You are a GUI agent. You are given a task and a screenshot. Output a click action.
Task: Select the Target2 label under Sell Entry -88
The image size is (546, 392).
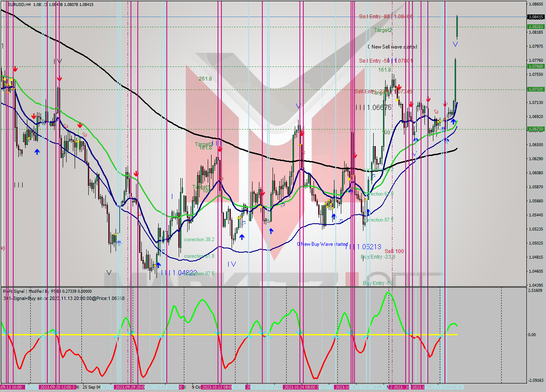(383, 30)
